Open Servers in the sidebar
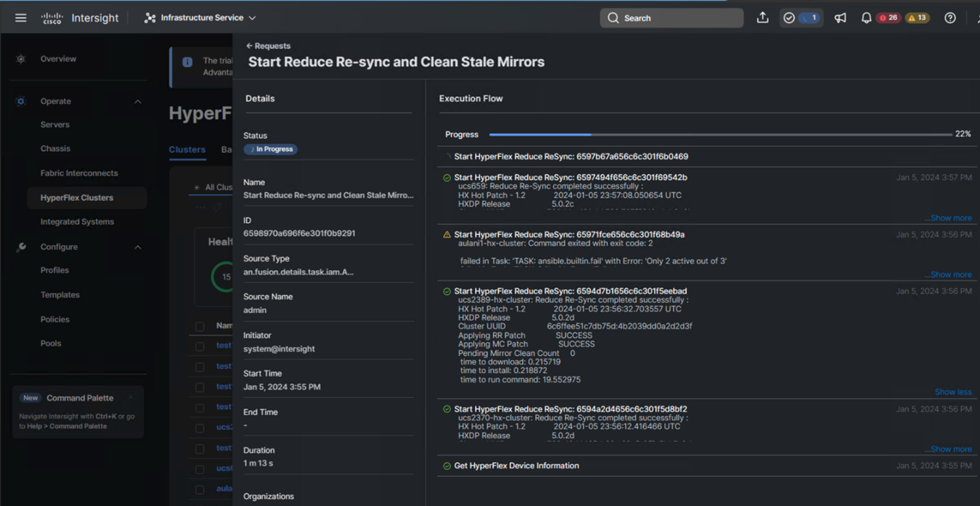This screenshot has width=980, height=506. 55,125
